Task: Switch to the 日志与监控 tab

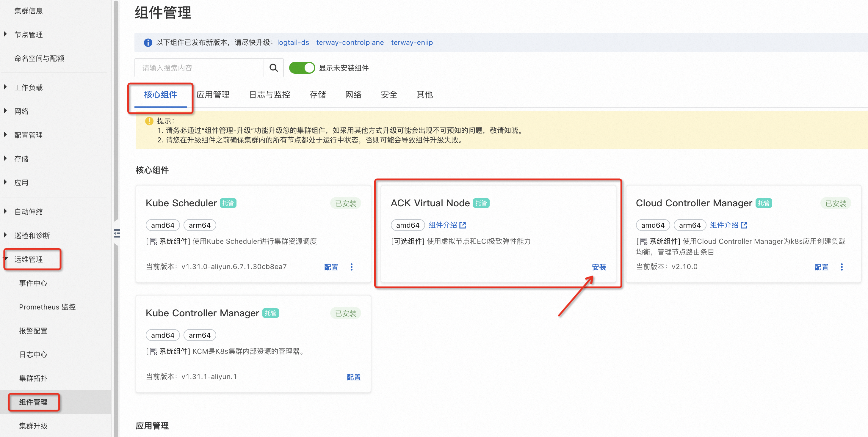Action: coord(269,95)
